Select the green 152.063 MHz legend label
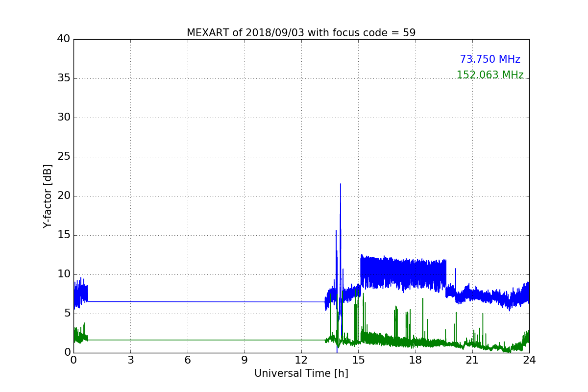588x392 pixels. (x=490, y=75)
